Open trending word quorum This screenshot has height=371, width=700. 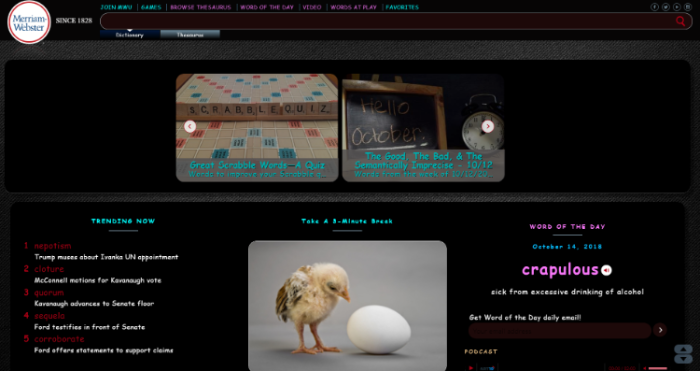49,292
